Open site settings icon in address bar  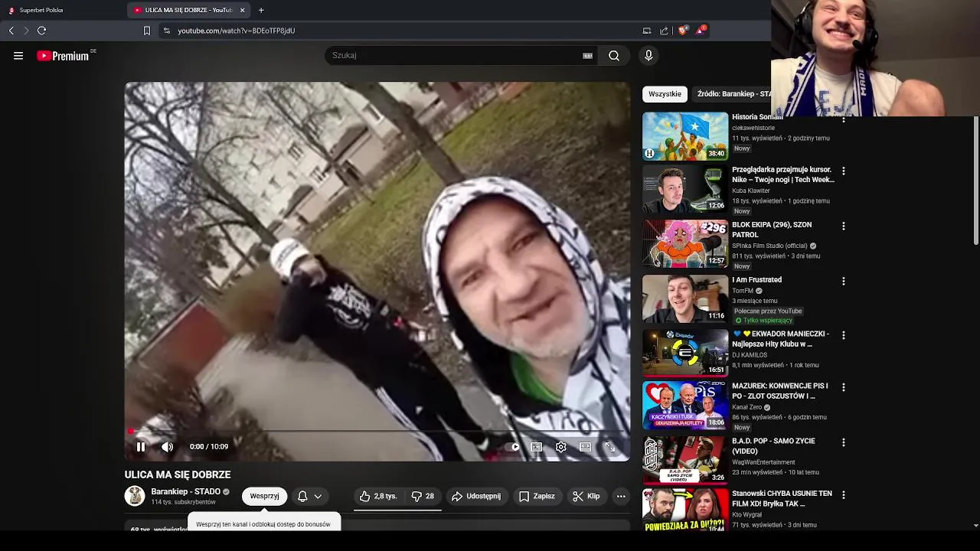click(167, 31)
